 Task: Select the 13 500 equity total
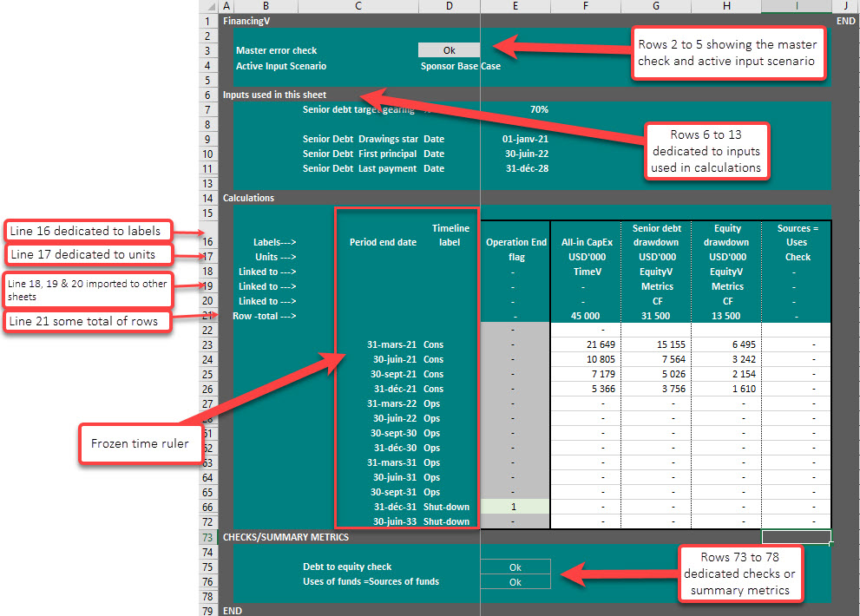726,316
